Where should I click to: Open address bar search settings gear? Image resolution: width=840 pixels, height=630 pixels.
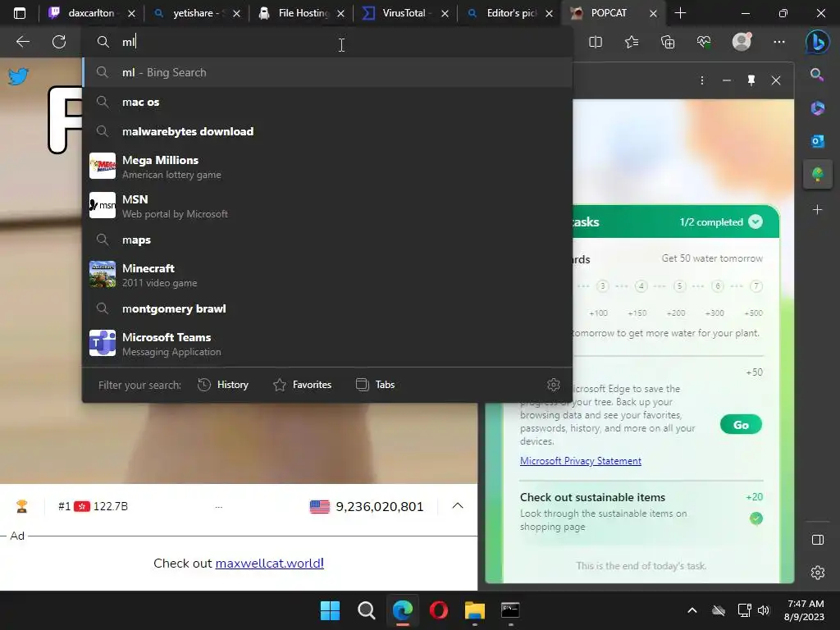point(554,384)
